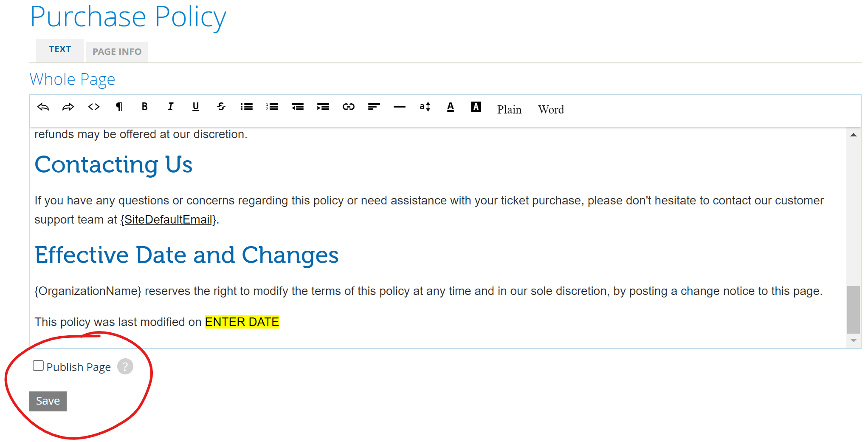Click the Purchase Policy page title

tap(128, 17)
